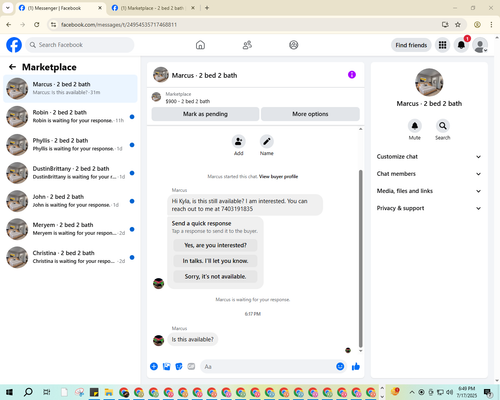Open the notifications bell in the header
Image resolution: width=500 pixels, height=400 pixels.
(x=461, y=45)
